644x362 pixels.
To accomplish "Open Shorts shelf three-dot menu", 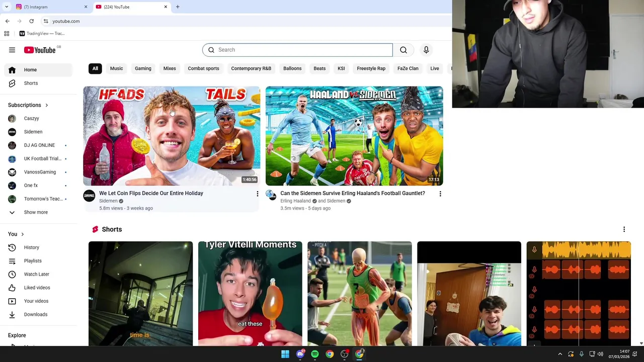I will pos(624,229).
